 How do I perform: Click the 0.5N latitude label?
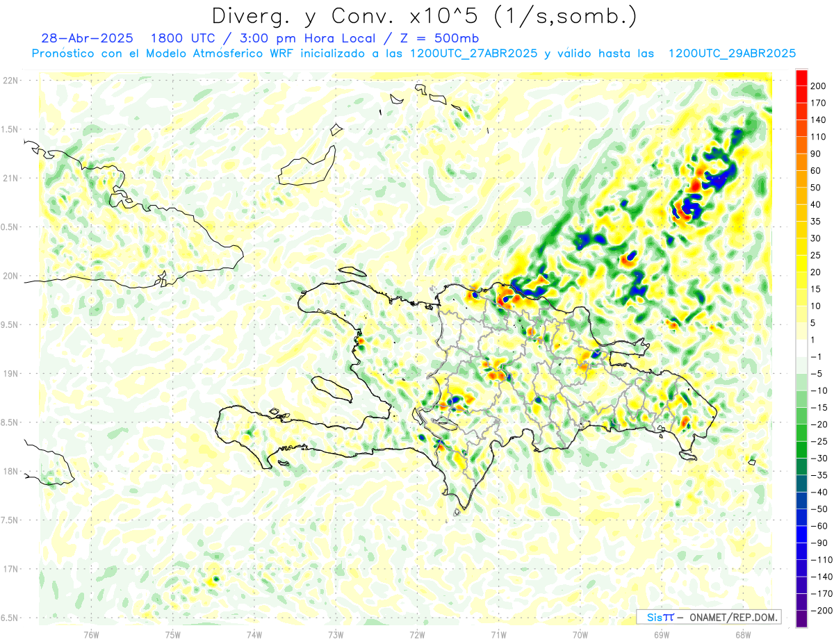pos(10,227)
